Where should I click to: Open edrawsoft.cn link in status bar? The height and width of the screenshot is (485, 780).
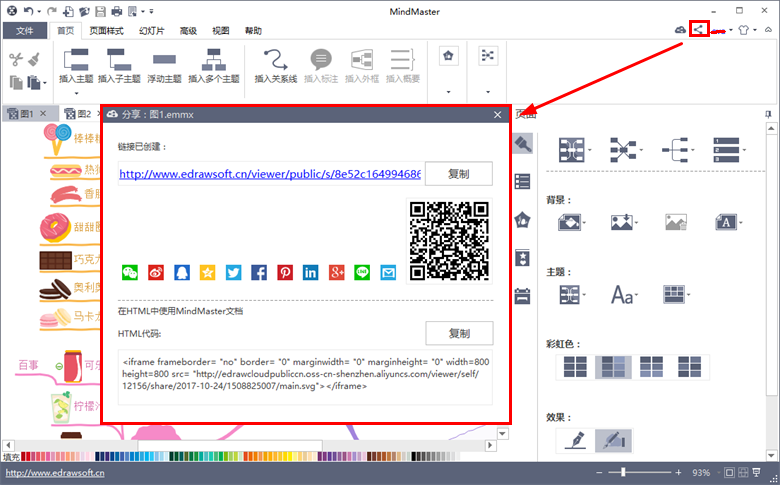(x=55, y=473)
